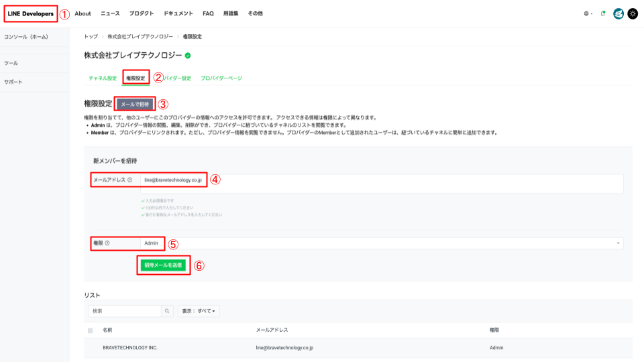
Task: Click the 名前 column header
Action: tap(107, 330)
